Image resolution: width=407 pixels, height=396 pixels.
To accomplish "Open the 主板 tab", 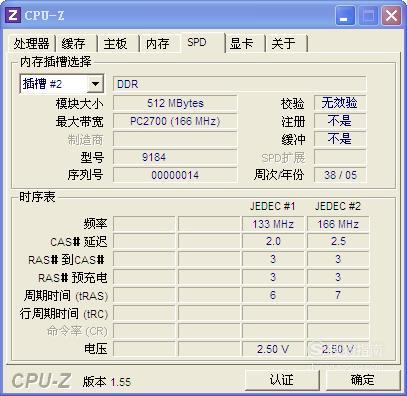I will tap(117, 44).
